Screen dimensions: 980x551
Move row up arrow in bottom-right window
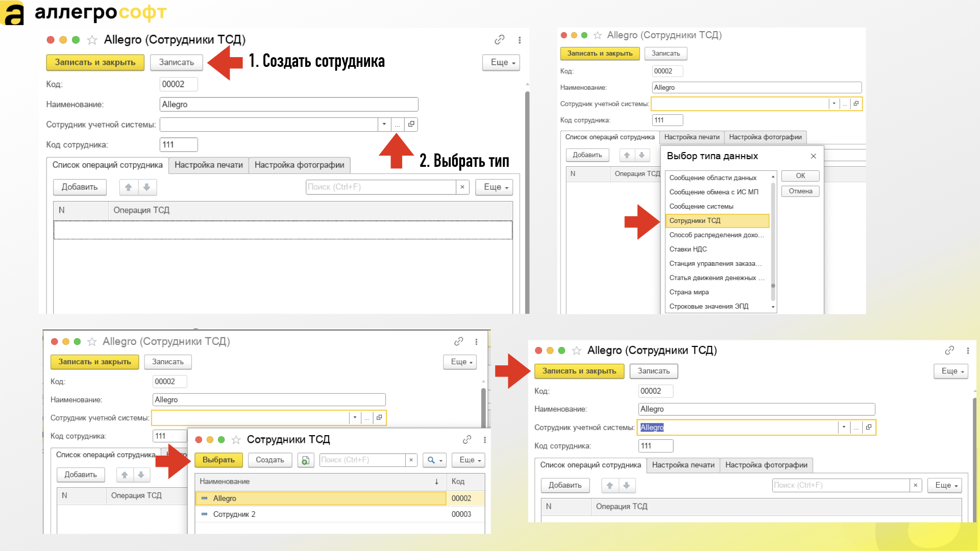pos(610,486)
